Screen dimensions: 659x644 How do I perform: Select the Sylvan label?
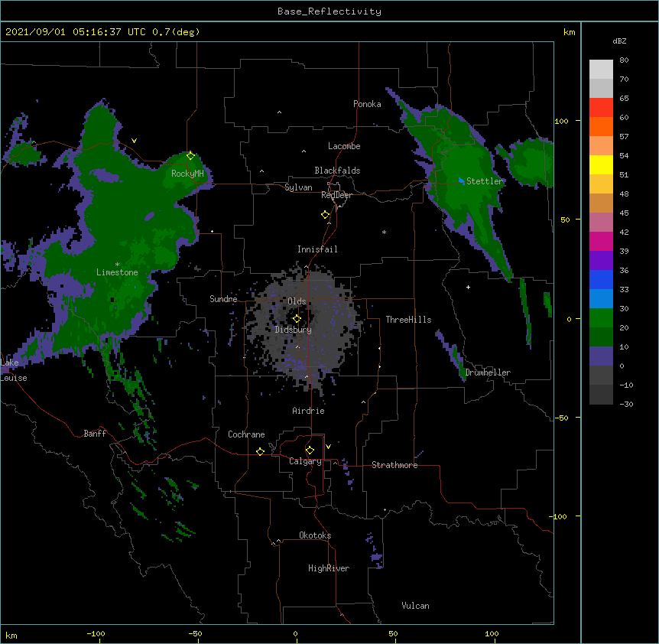298,187
